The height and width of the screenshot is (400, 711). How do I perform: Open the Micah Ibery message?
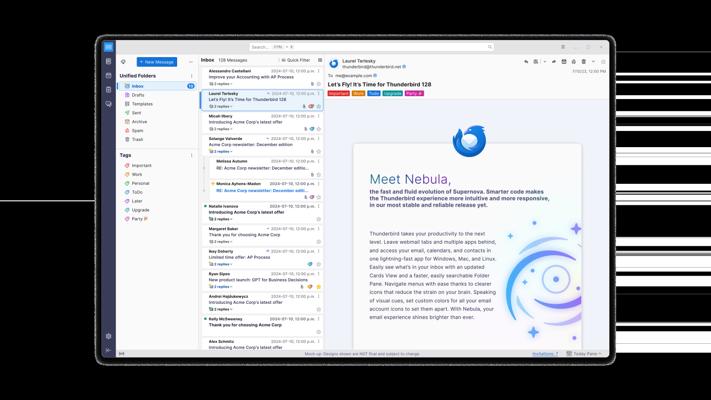(262, 122)
